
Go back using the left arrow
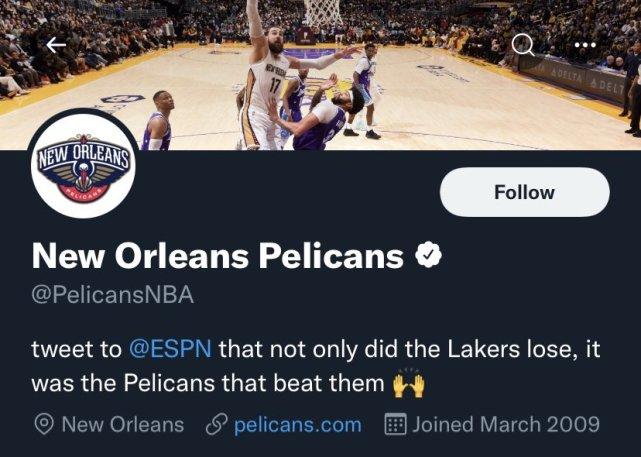point(56,45)
